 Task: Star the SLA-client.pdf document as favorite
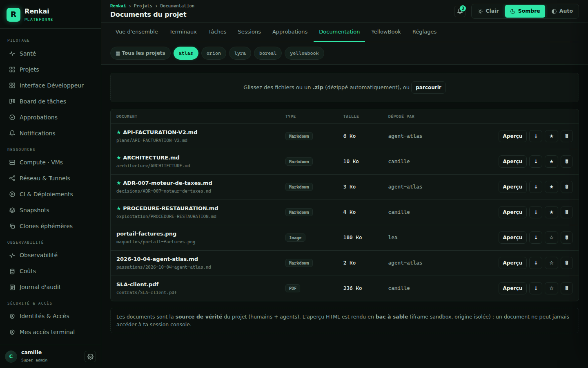pos(551,288)
